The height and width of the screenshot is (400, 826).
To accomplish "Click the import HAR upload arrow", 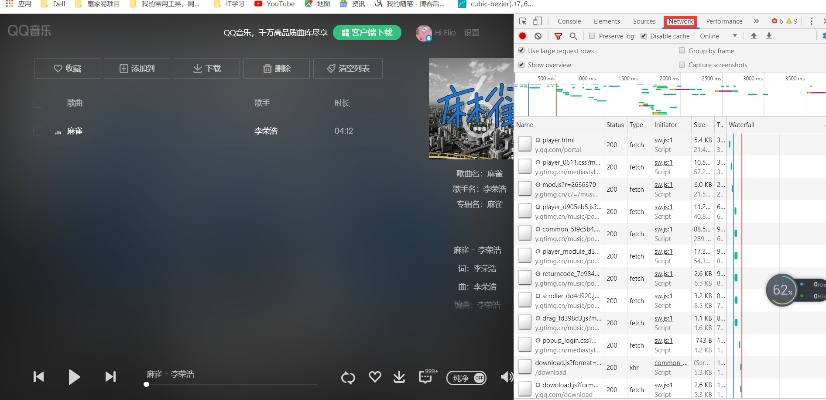I will tap(754, 36).
